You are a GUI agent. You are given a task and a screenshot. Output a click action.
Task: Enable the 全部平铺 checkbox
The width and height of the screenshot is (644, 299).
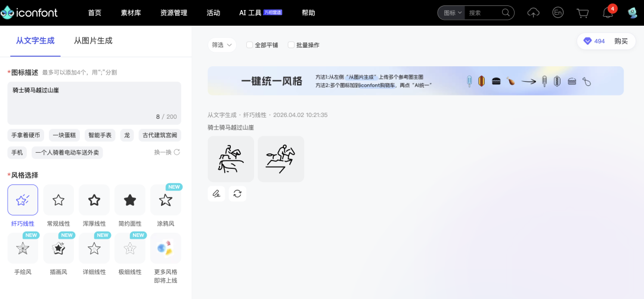pyautogui.click(x=249, y=45)
